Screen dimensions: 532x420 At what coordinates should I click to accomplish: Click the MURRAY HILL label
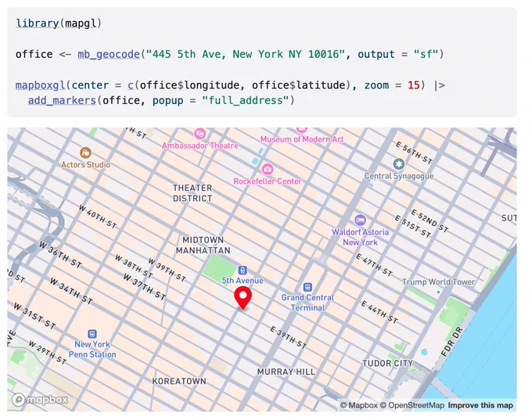click(286, 372)
